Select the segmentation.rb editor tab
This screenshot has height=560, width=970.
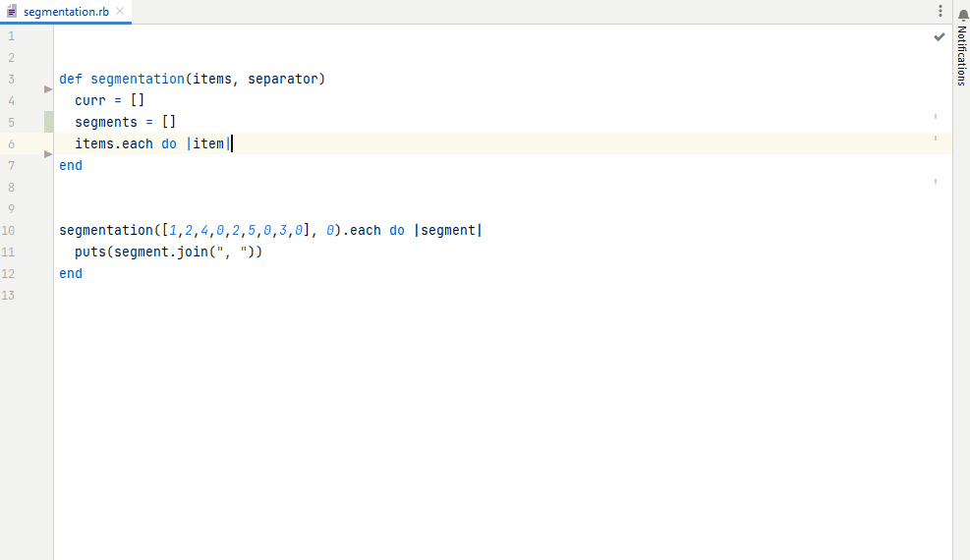pyautogui.click(x=66, y=12)
